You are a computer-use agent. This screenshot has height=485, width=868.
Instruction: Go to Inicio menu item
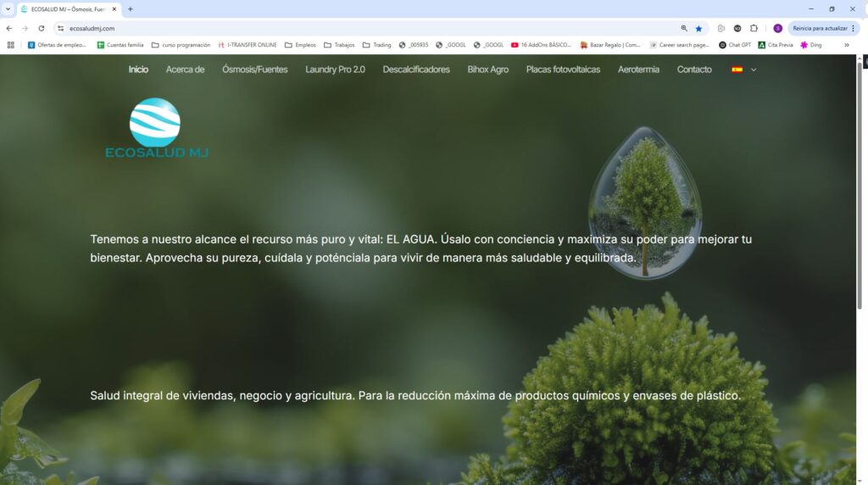(138, 70)
